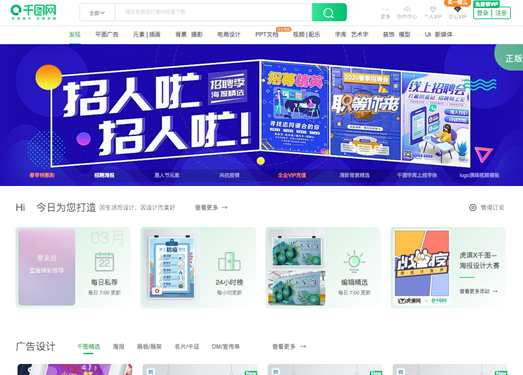Open the 平面广告 navigation item
The height and width of the screenshot is (375, 523).
click(x=107, y=34)
